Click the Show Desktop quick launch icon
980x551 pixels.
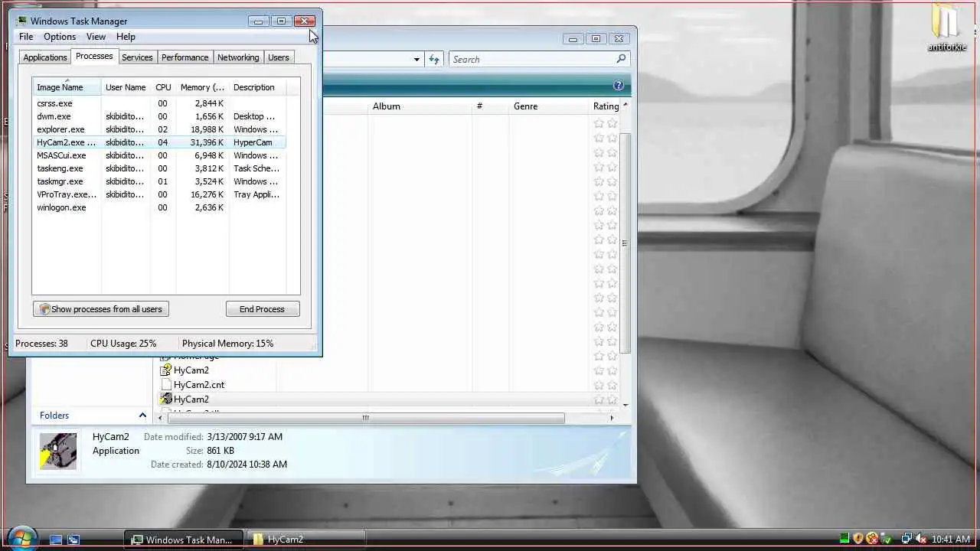[x=56, y=540]
